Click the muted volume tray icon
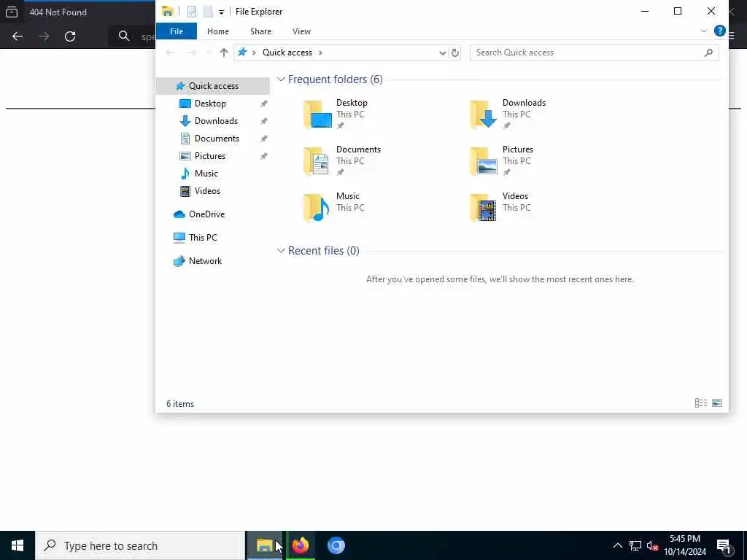Screen dimensions: 747x560 pos(652,545)
